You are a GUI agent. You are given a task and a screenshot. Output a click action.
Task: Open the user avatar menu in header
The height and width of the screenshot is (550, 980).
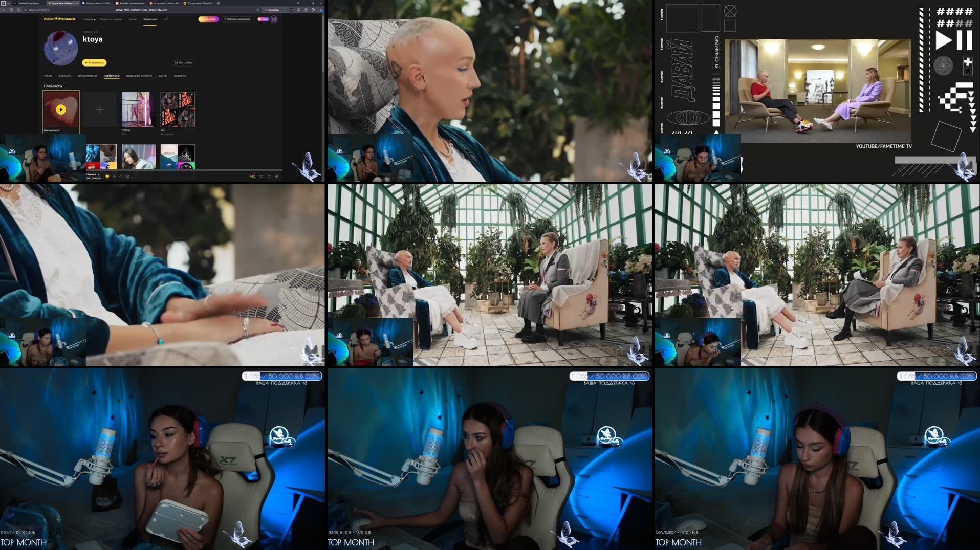pos(274,19)
